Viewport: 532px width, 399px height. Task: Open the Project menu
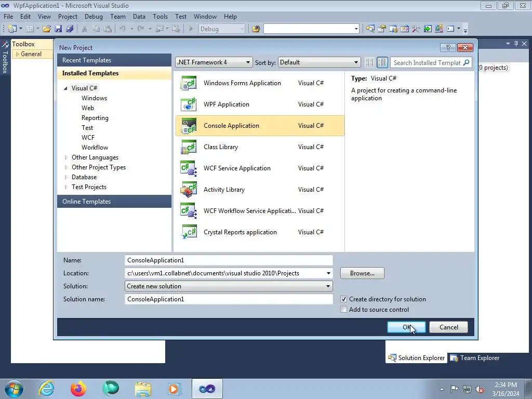68,16
